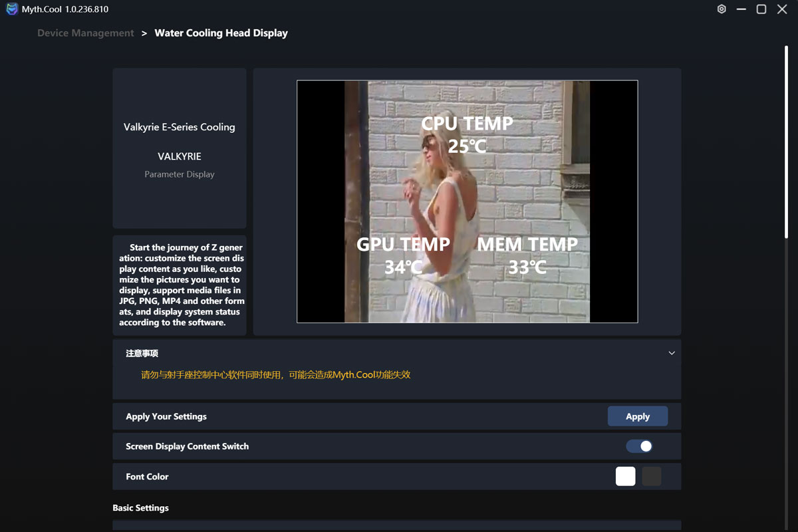Click the MEM TEMP readout in preview
Screen dimensions: 798x532
(527, 255)
